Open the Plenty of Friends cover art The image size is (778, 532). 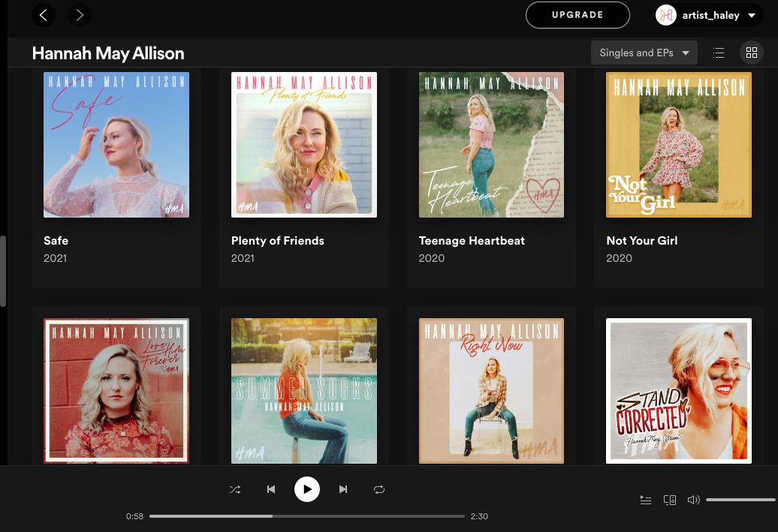pos(303,145)
